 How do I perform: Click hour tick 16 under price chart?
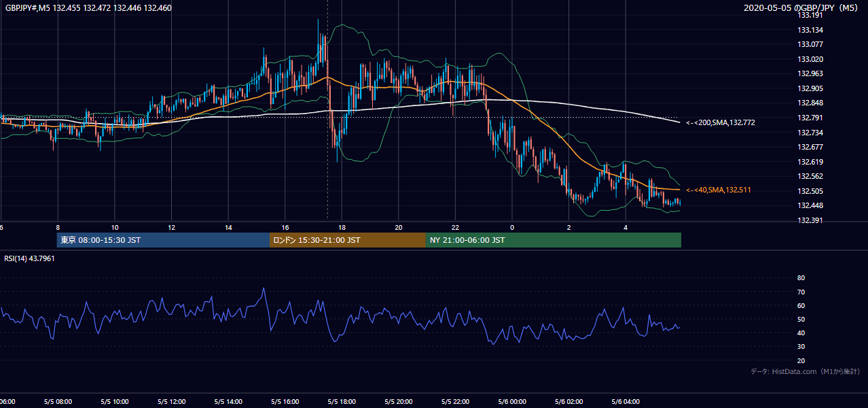coord(285,227)
